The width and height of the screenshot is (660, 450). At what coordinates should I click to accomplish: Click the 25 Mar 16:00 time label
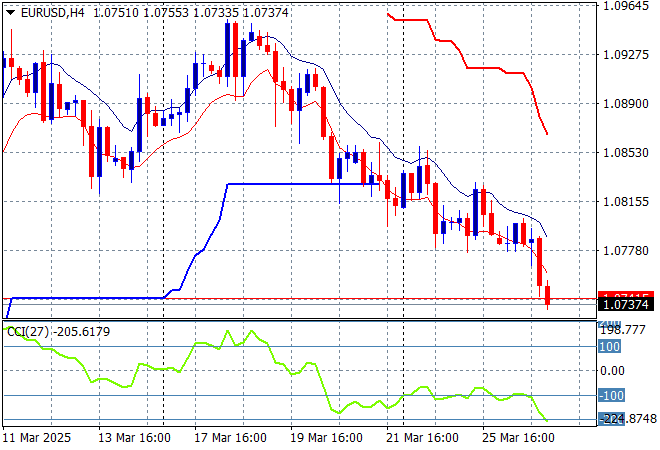pos(518,438)
